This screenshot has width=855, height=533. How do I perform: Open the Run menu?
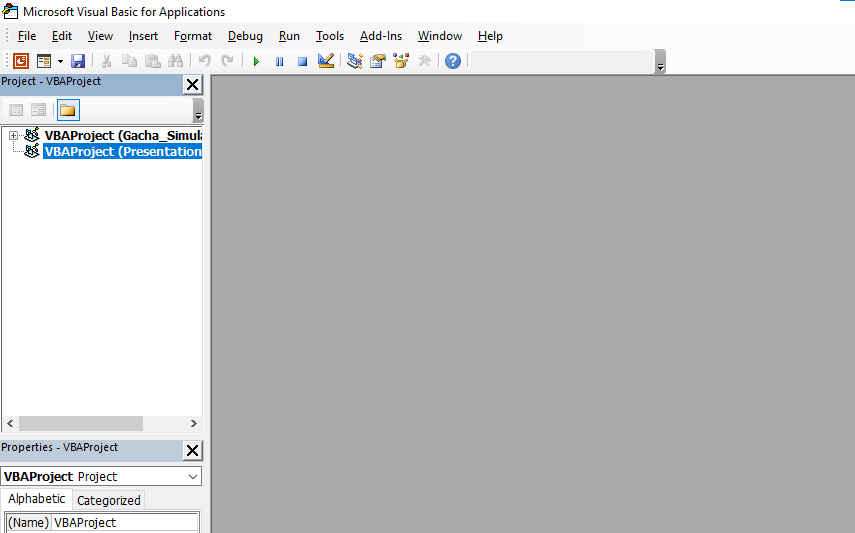[289, 36]
